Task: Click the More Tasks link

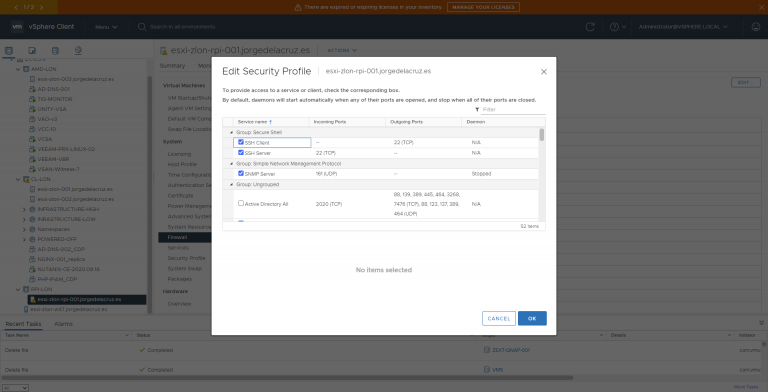Action: click(746, 387)
